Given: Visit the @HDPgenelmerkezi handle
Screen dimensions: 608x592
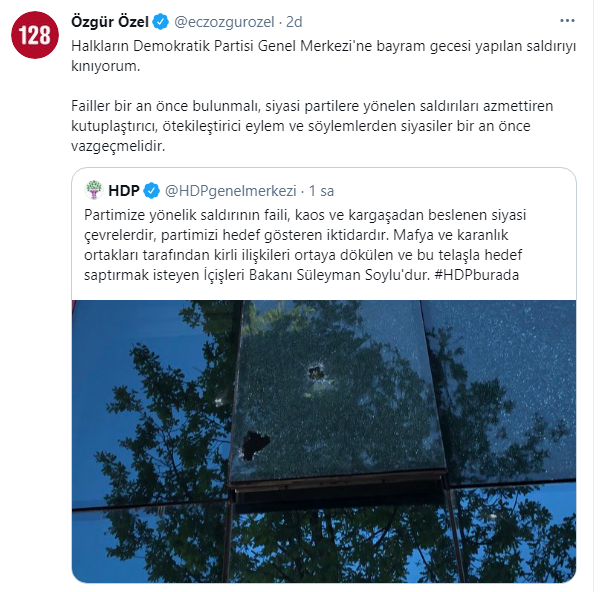Looking at the screenshot, I should coord(230,191).
